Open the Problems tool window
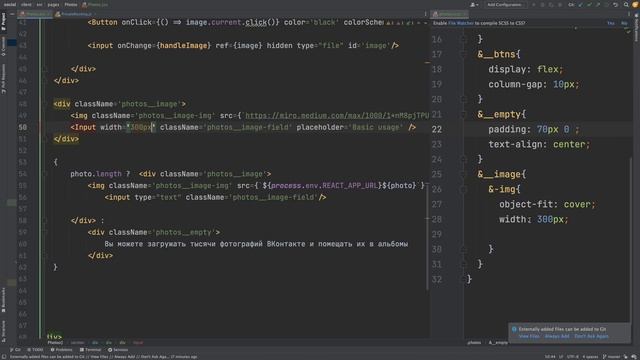 tap(61, 350)
